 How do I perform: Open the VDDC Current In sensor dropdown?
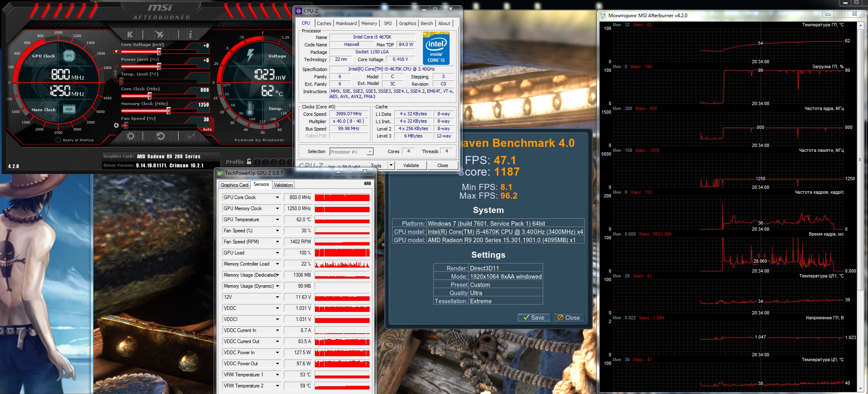(x=277, y=330)
